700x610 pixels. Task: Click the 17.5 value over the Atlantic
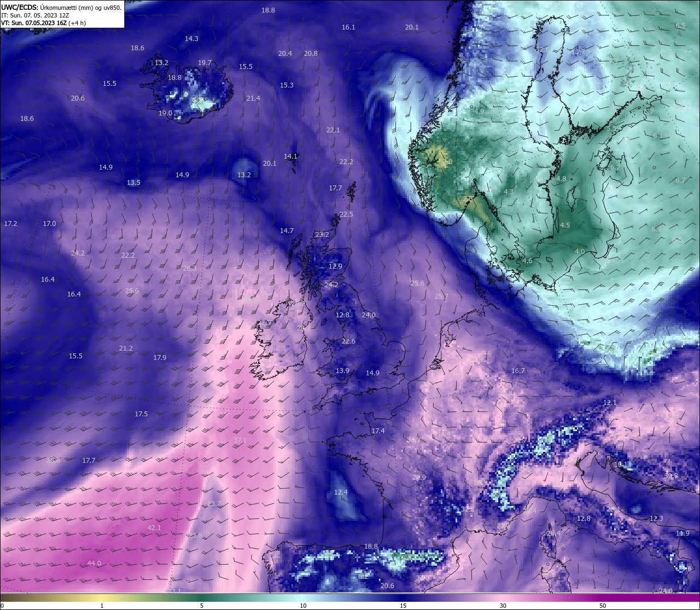point(141,414)
